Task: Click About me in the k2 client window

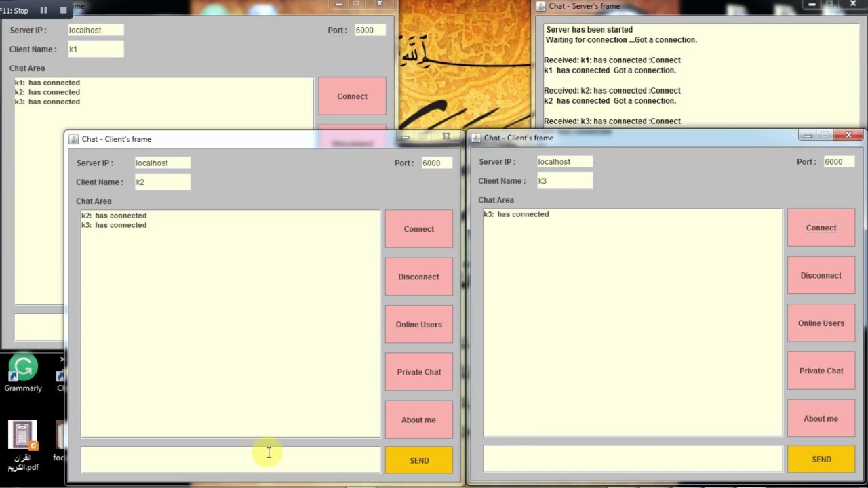Action: (x=418, y=420)
